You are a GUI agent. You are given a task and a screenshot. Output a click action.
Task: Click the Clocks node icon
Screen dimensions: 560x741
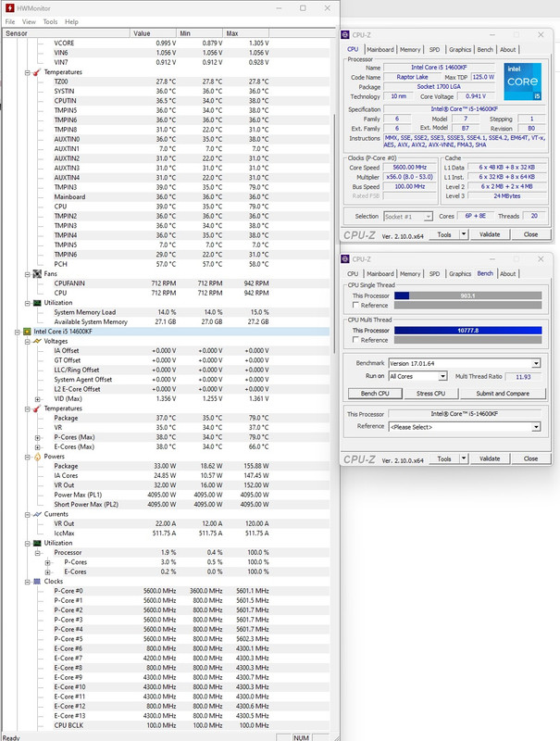tap(37, 582)
